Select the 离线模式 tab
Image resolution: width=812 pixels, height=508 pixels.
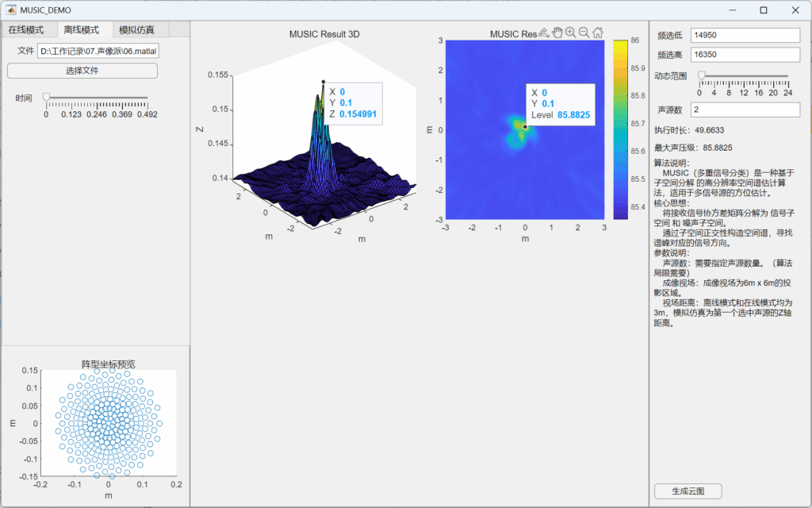point(82,30)
